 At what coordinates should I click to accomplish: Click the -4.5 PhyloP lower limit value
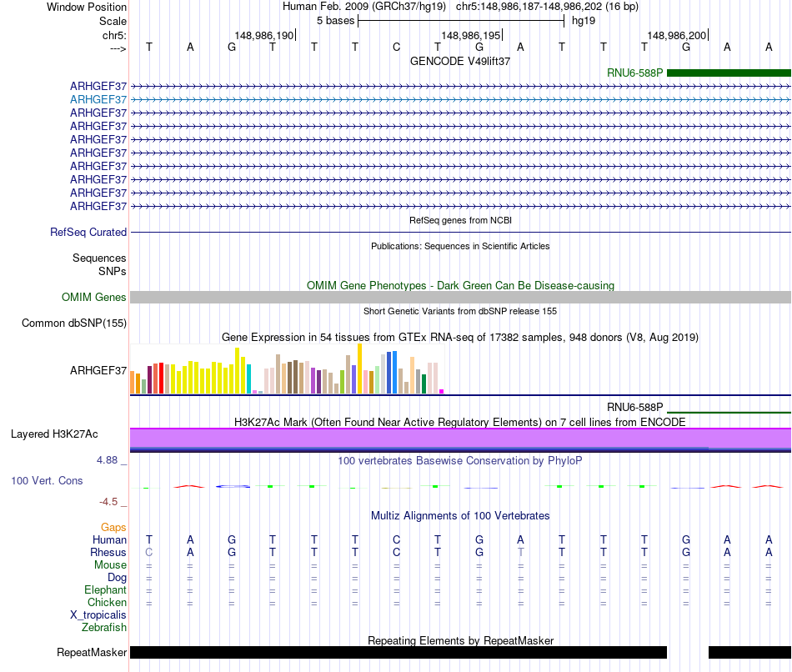[x=108, y=502]
